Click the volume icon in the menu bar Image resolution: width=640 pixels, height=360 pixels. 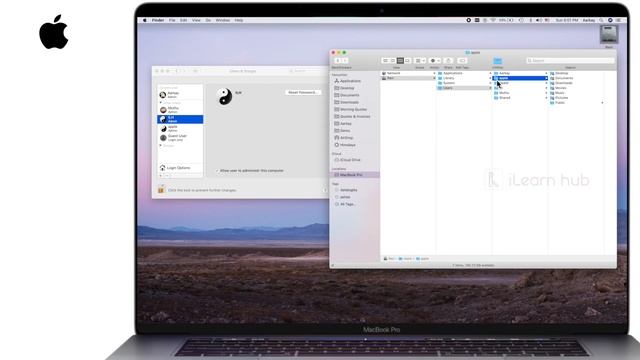click(x=538, y=20)
